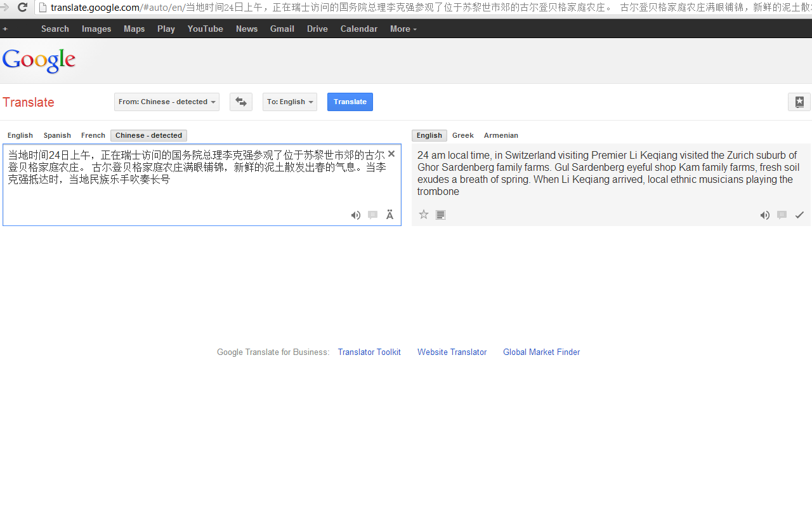Select Armenian target language tab

tap(501, 135)
